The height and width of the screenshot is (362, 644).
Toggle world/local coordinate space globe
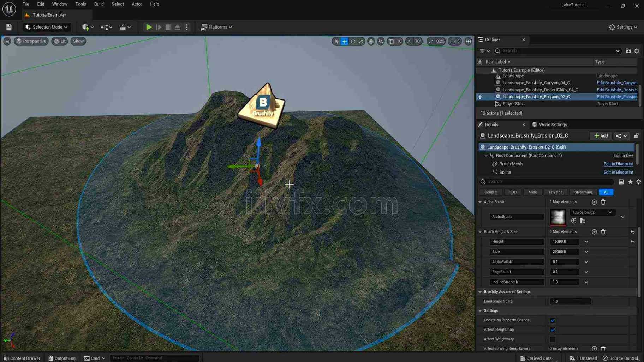point(371,41)
